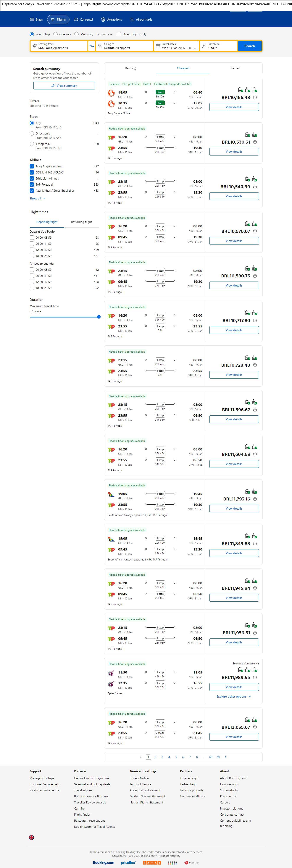Click the maximum travel time slider handle
The width and height of the screenshot is (292, 868).
tap(99, 317)
